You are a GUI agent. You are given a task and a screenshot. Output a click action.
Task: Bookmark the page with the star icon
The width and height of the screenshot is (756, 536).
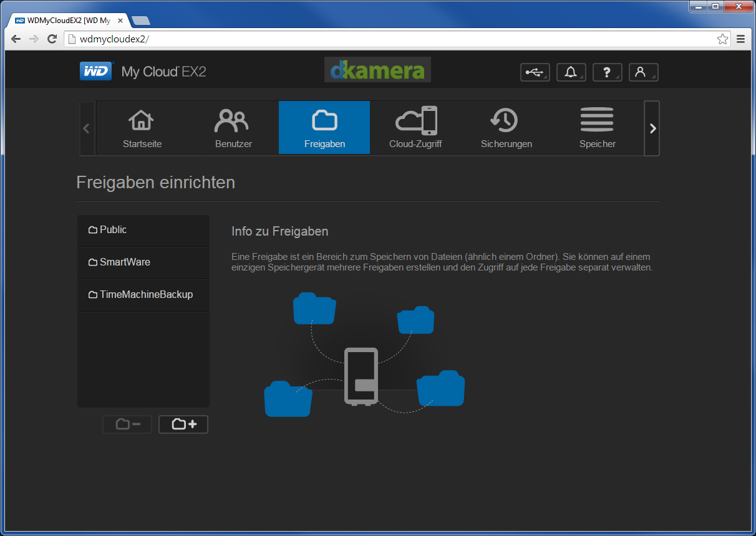click(722, 39)
